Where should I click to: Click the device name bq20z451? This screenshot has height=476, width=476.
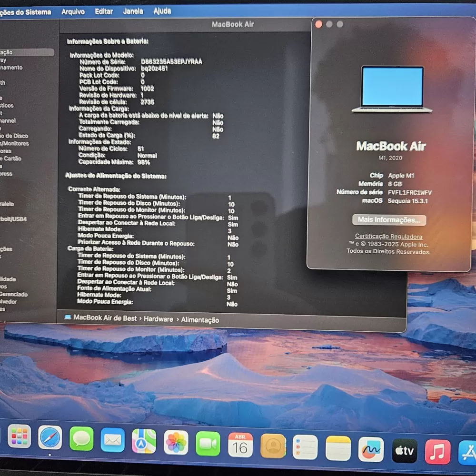point(154,68)
